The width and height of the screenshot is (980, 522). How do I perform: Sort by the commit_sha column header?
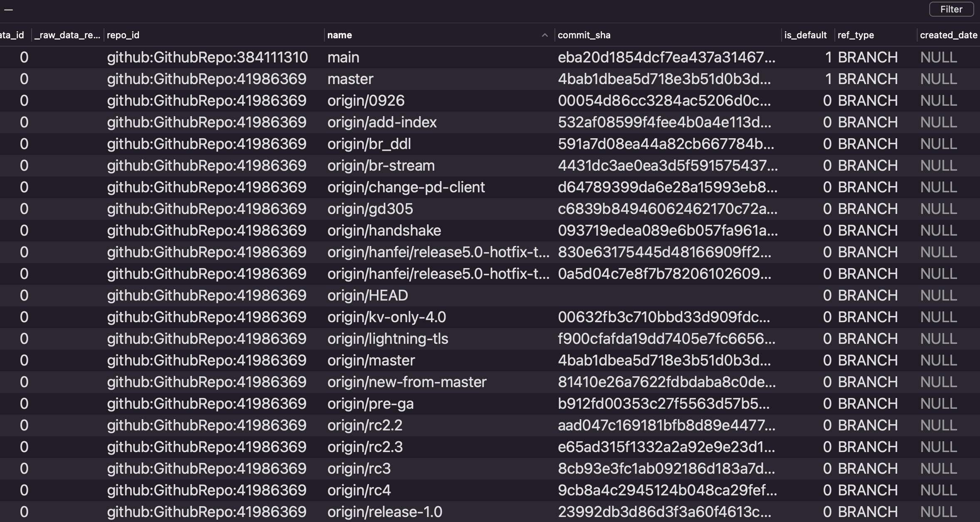coord(584,35)
